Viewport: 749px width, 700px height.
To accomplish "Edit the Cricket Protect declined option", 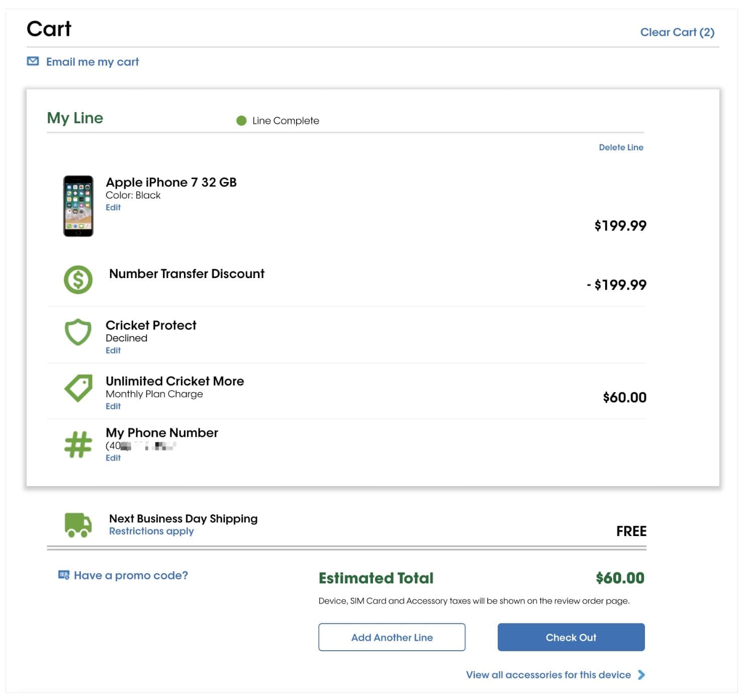I will coord(113,351).
